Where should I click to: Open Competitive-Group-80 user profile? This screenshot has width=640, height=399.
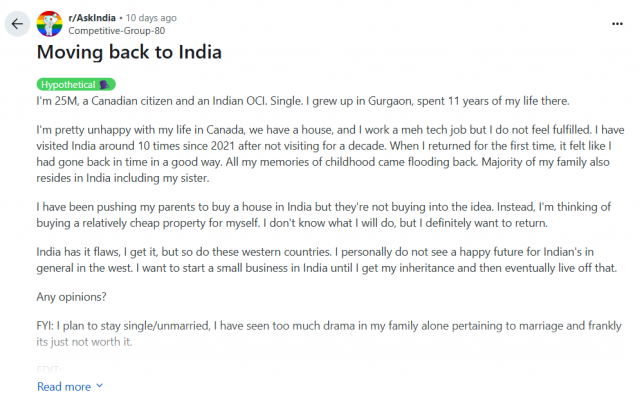click(117, 31)
